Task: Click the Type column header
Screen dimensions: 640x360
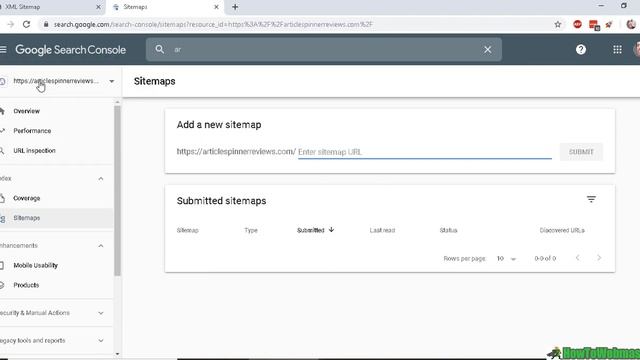Action: [x=251, y=230]
